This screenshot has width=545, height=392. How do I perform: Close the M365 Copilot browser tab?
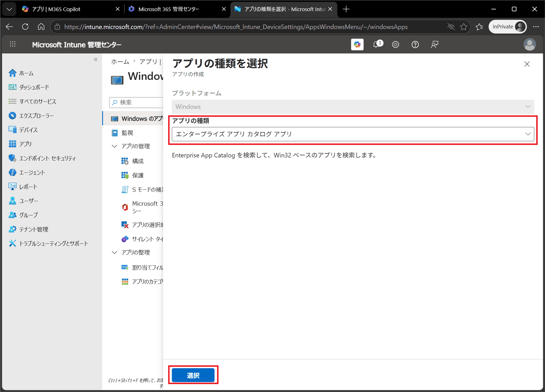point(118,9)
